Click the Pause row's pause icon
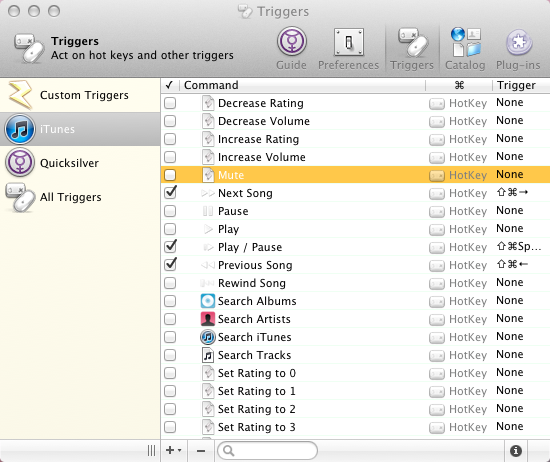Image resolution: width=550 pixels, height=462 pixels. [208, 211]
